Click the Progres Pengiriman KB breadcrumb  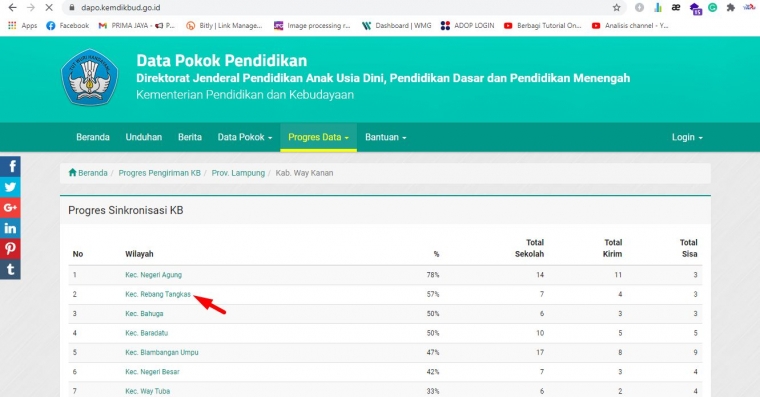(x=159, y=173)
